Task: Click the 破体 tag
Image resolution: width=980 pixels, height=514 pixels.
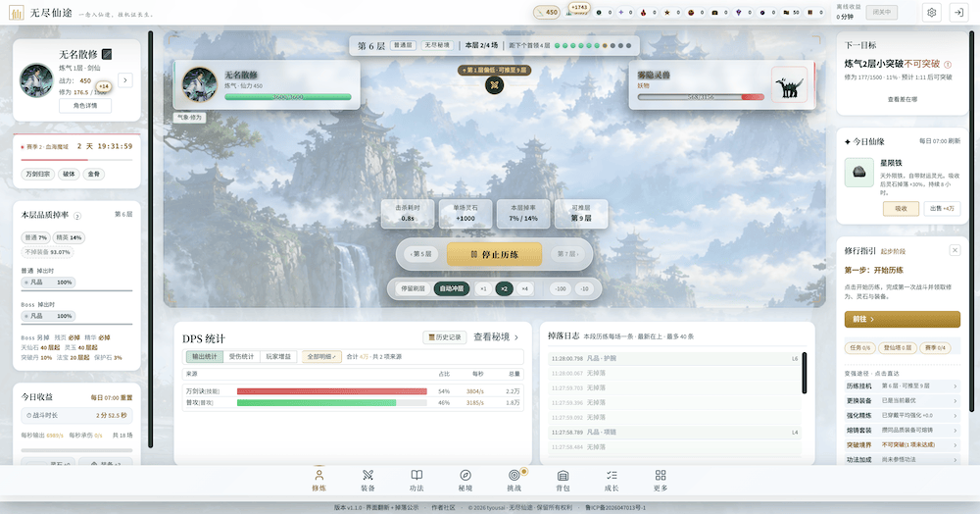Action: point(69,175)
